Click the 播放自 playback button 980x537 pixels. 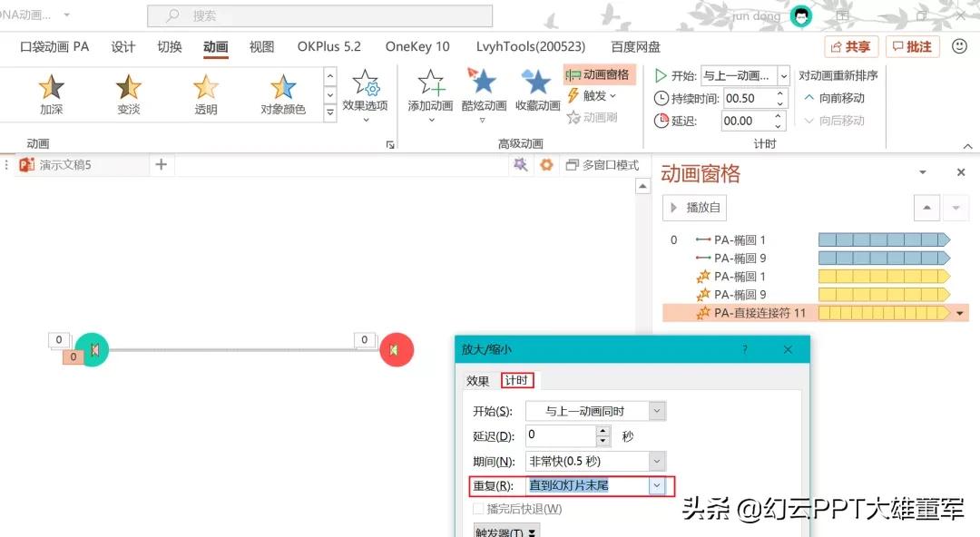pyautogui.click(x=694, y=207)
